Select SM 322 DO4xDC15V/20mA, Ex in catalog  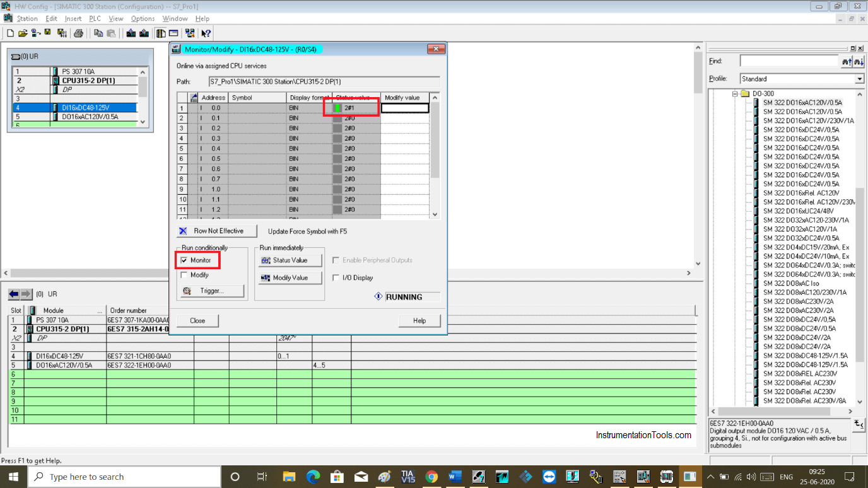806,247
